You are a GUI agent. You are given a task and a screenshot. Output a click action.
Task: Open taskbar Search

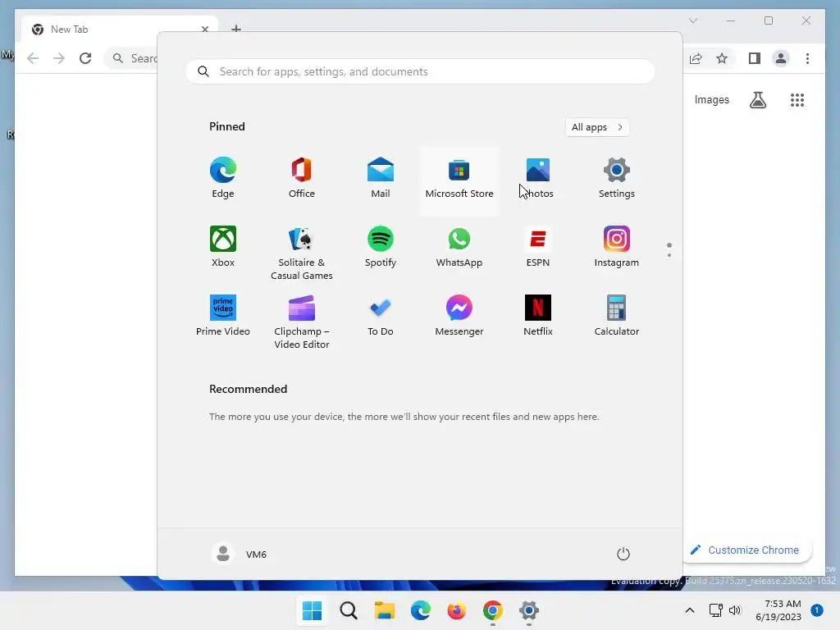(x=348, y=610)
